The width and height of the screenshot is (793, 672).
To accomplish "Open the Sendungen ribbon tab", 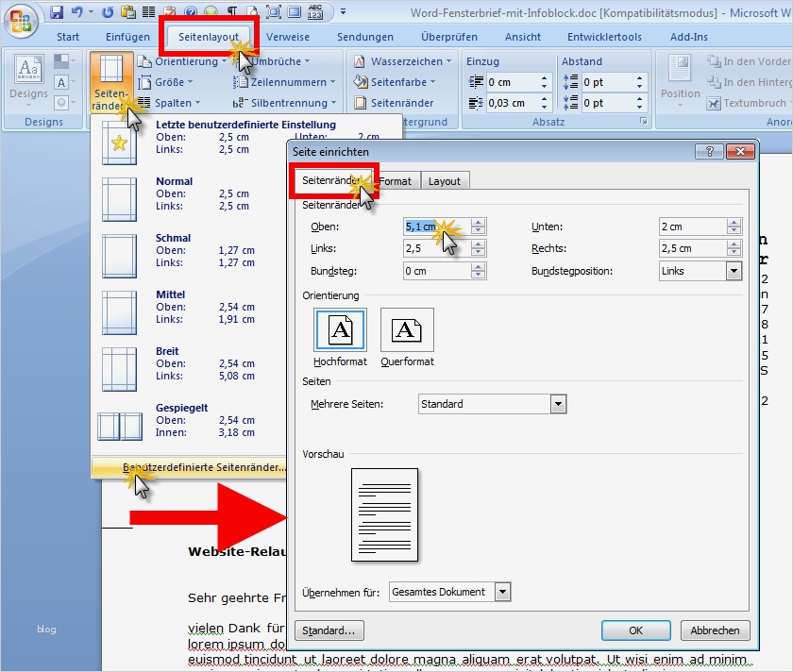I will pos(365,37).
